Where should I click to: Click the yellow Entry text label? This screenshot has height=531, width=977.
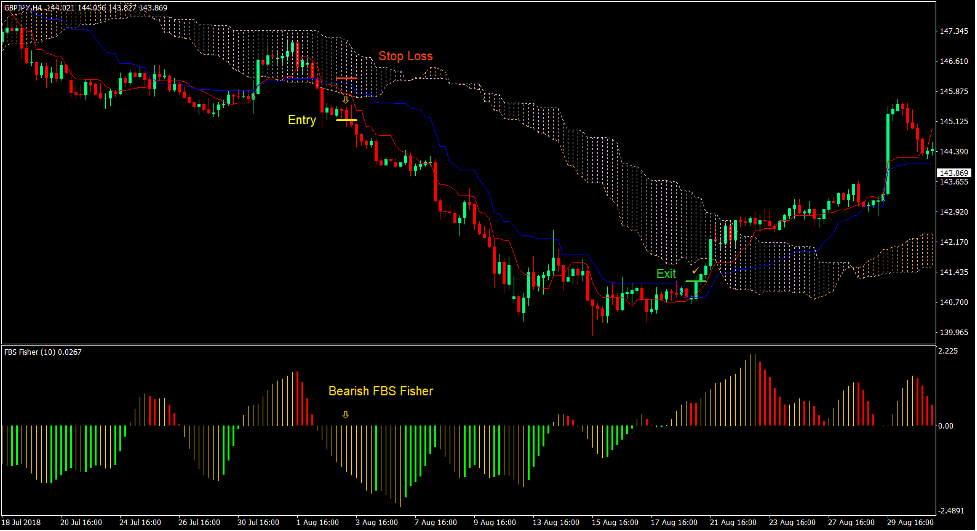tap(301, 121)
